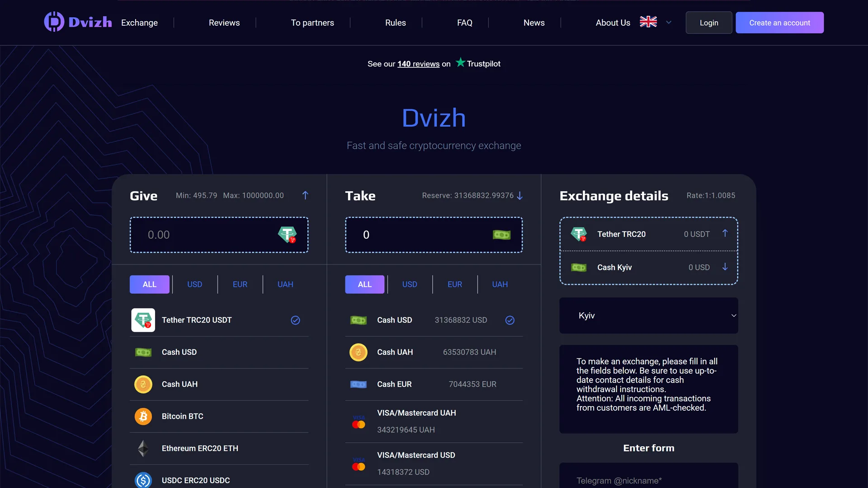Click Create an account button
The height and width of the screenshot is (488, 868).
[780, 23]
